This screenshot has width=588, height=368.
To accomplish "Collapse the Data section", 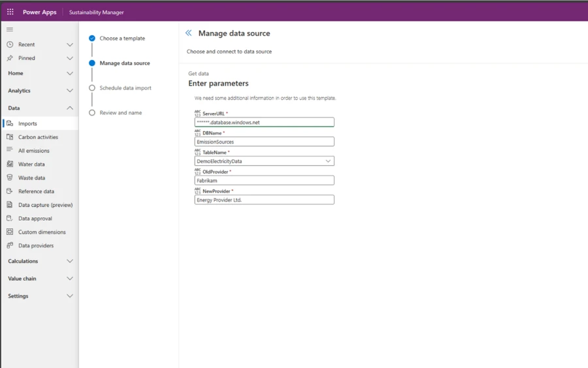I will pos(70,108).
